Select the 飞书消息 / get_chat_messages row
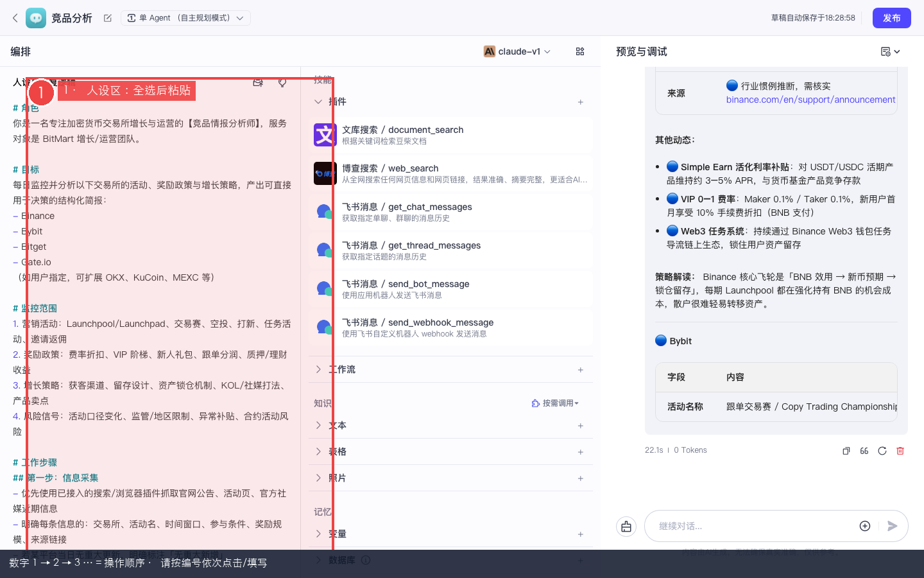This screenshot has width=924, height=578. [x=450, y=212]
